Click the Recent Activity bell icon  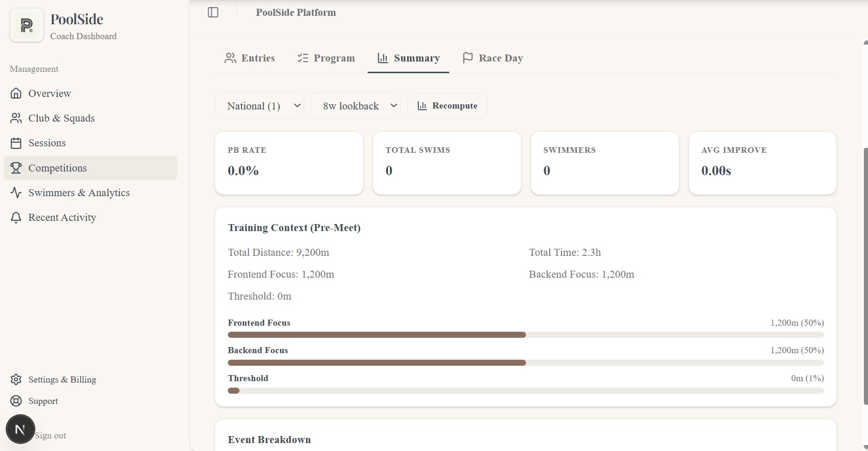pyautogui.click(x=16, y=217)
